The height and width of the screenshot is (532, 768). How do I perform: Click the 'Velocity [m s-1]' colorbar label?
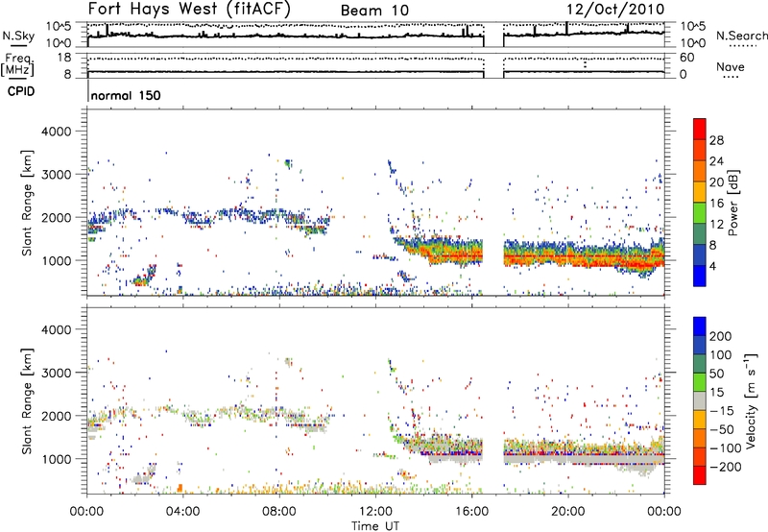750,400
